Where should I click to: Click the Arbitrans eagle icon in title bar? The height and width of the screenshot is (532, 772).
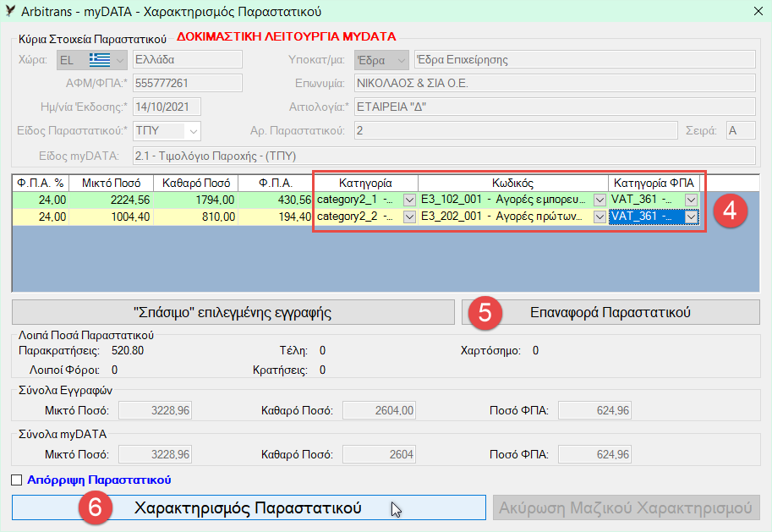[x=10, y=11]
